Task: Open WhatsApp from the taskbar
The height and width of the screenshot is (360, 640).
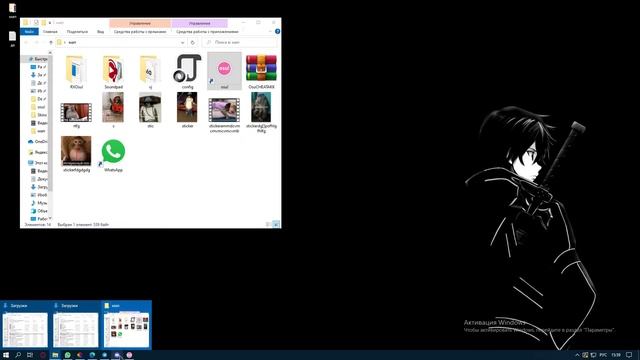Action: pos(67,355)
